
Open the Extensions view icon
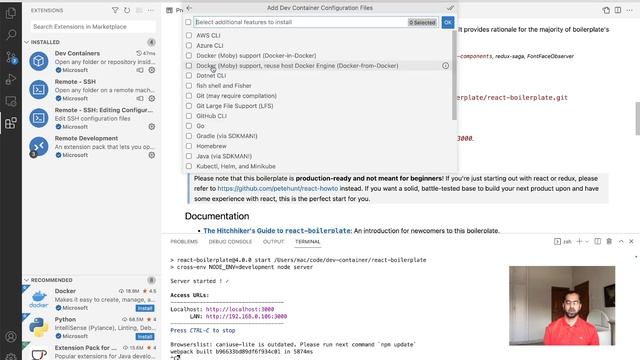click(11, 123)
